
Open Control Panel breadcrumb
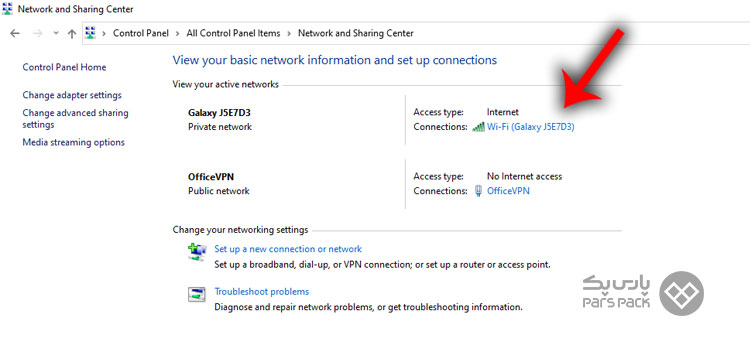(x=141, y=33)
